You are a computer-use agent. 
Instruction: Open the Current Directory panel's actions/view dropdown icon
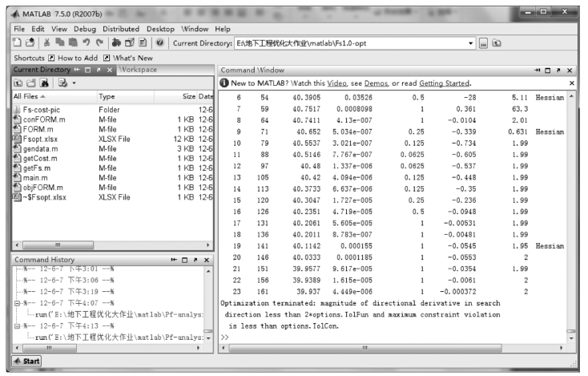pos(66,83)
